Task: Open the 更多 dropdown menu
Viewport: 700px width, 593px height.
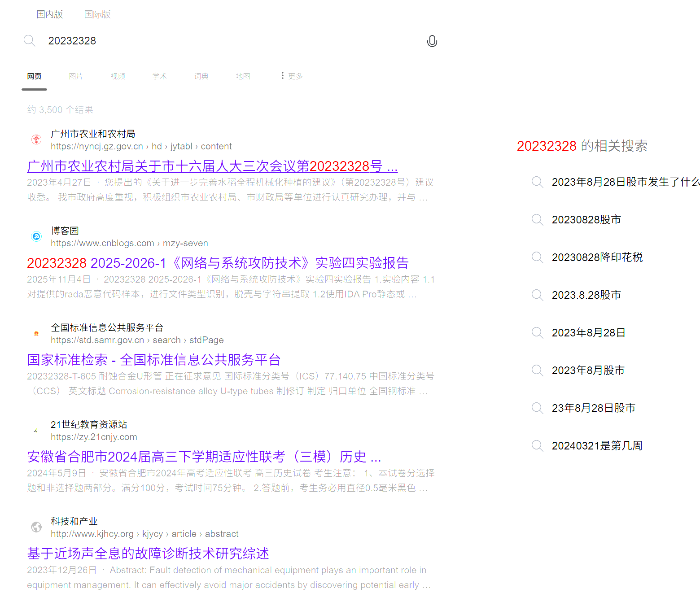Action: tap(292, 76)
